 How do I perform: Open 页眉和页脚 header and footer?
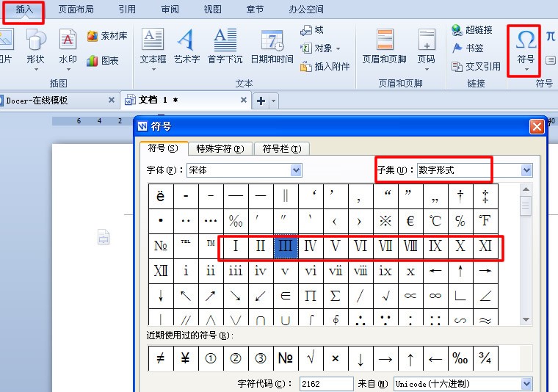[384, 46]
